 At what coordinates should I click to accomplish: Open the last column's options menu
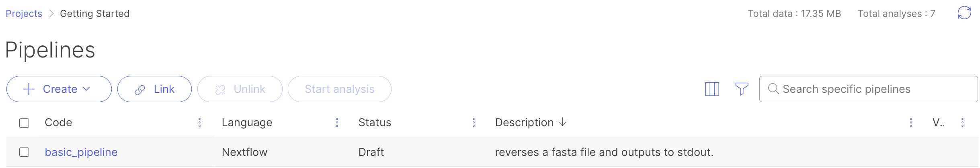coord(962,123)
